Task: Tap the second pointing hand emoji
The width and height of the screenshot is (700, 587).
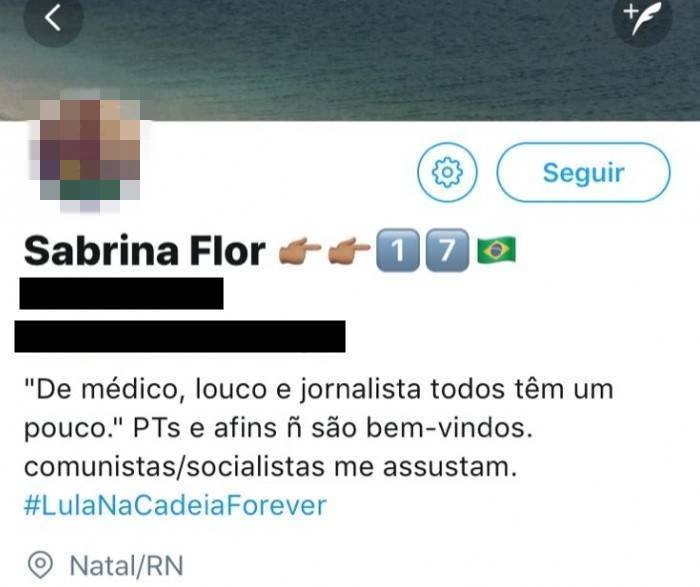Action: pos(349,250)
